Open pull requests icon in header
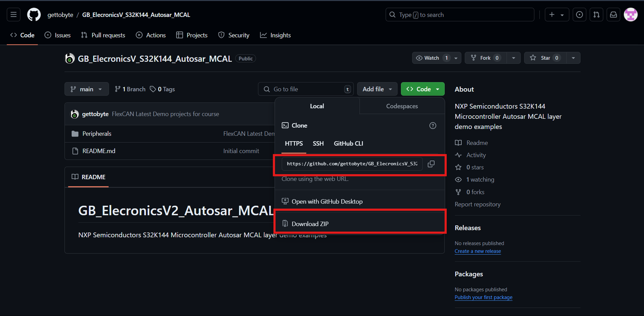The height and width of the screenshot is (316, 644). tap(597, 14)
